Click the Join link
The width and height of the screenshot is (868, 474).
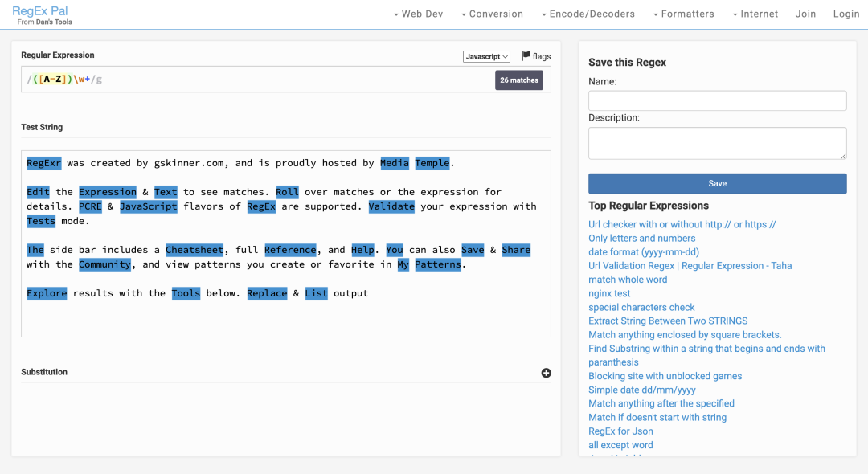point(805,14)
